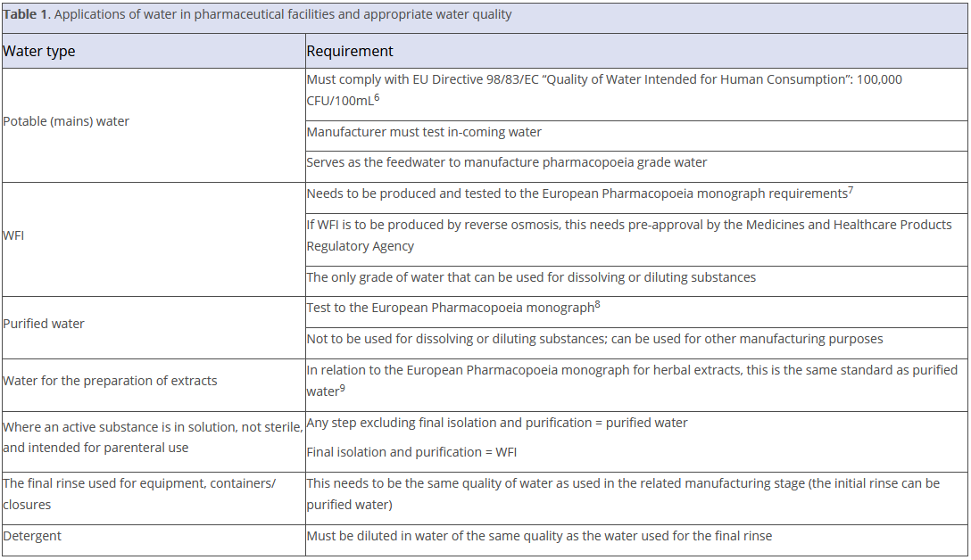Viewport: 971px width, 560px height.
Task: Follow footnote reference 9 after purified water
Action: tap(343, 387)
